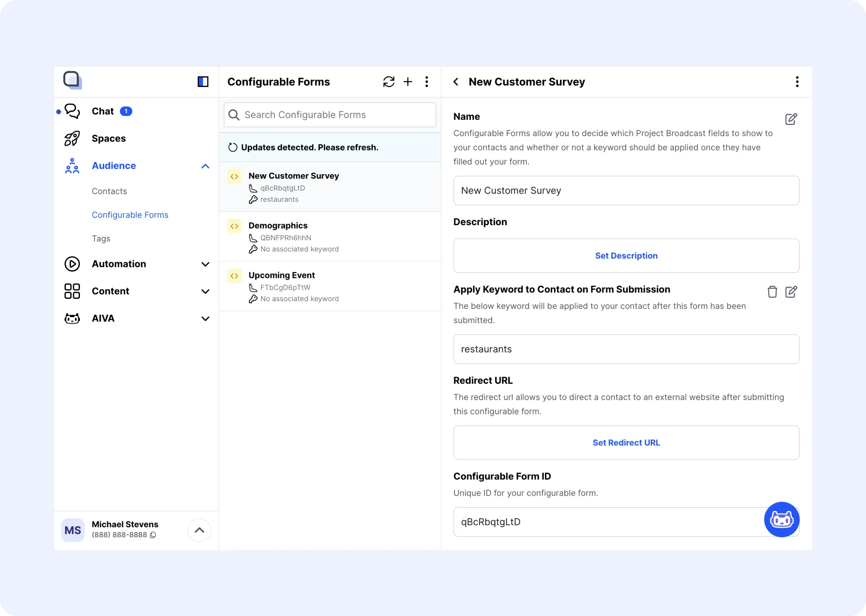Viewport: 866px width, 616px height.
Task: Click Set Description
Action: 626,256
